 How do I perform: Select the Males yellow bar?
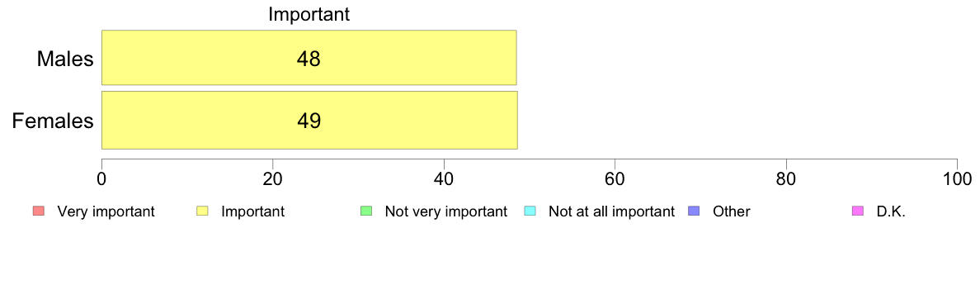pos(309,58)
